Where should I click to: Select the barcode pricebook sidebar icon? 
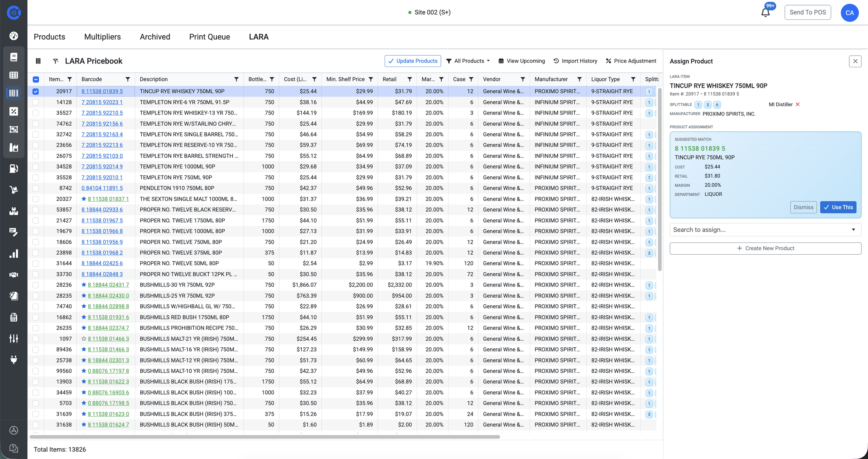pos(14,93)
